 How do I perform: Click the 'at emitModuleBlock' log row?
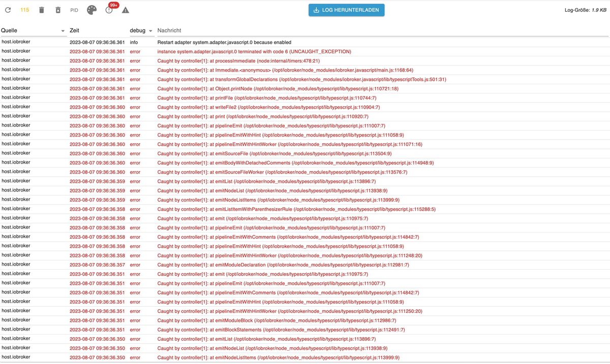305,320
